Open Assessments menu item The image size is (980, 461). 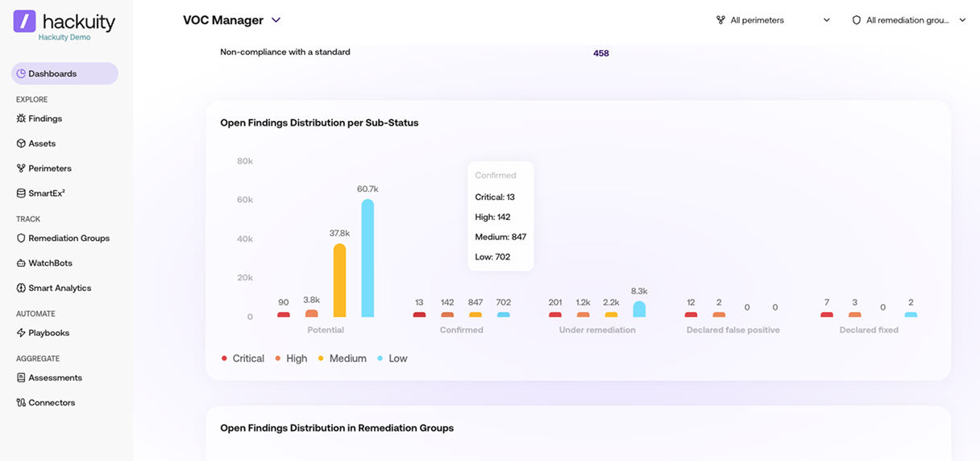[55, 378]
